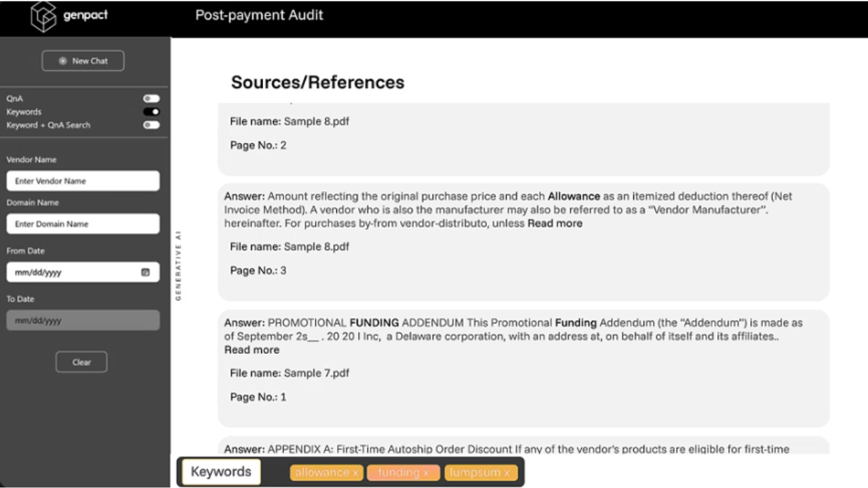Viewport: 868px width, 488px height.
Task: Click the From Date input field
Action: tap(83, 272)
